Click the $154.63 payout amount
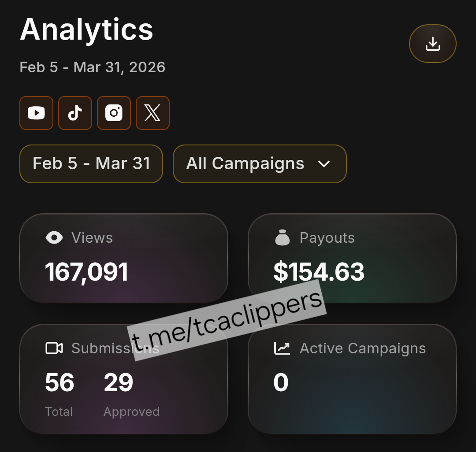This screenshot has width=476, height=452. (x=319, y=272)
